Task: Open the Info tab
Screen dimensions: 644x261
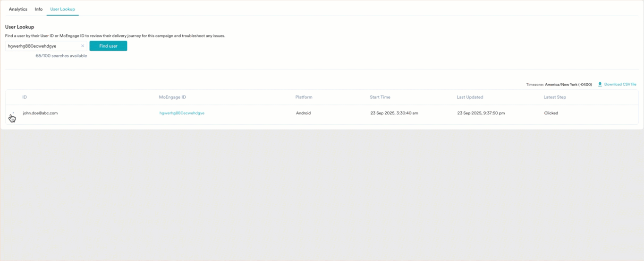Action: click(x=39, y=9)
